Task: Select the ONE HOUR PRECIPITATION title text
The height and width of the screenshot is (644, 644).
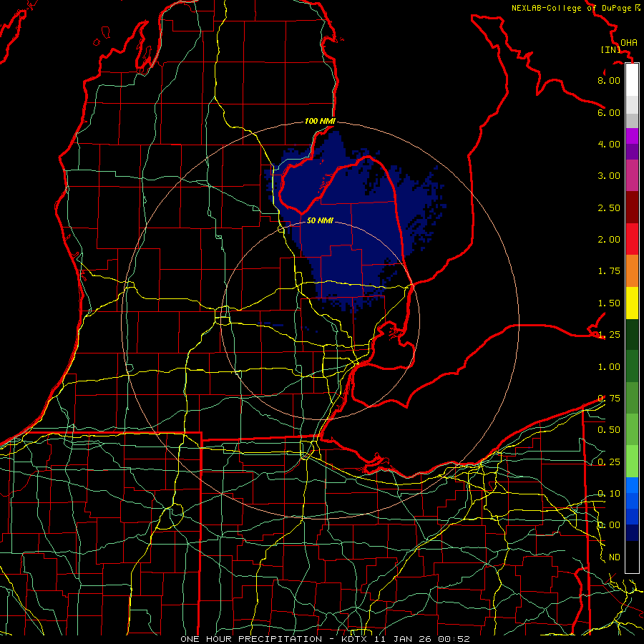Action: point(251,639)
